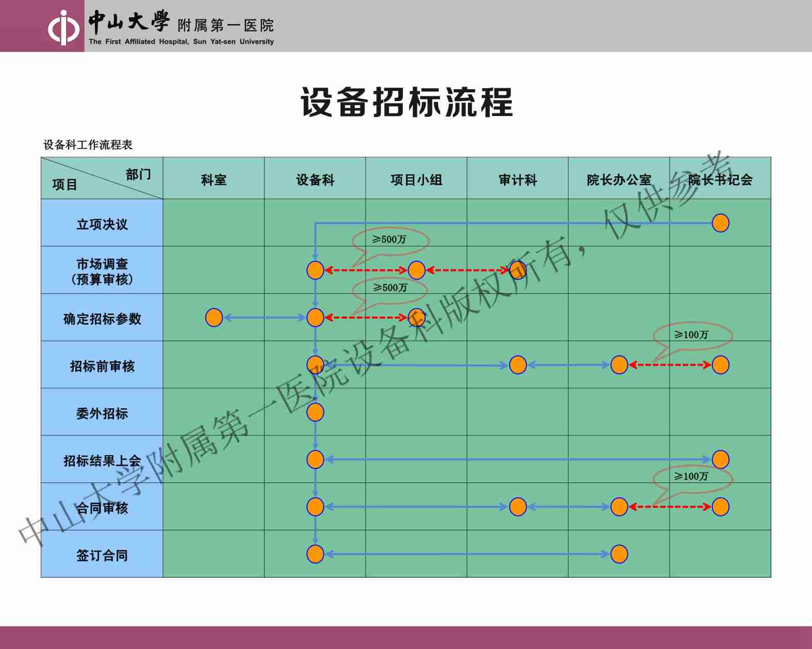Click the 确定招标参数 node under 项目小组
The height and width of the screenshot is (649, 812).
click(x=416, y=318)
